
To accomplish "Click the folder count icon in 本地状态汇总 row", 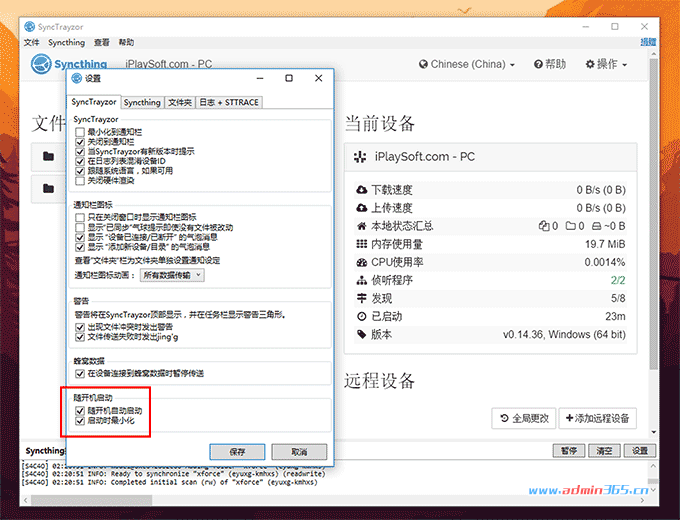I will 571,226.
